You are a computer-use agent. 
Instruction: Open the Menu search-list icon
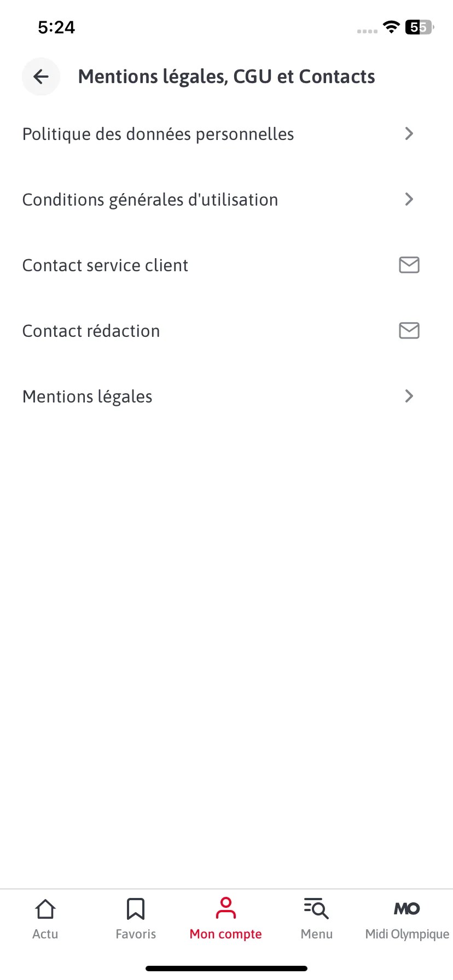(316, 908)
